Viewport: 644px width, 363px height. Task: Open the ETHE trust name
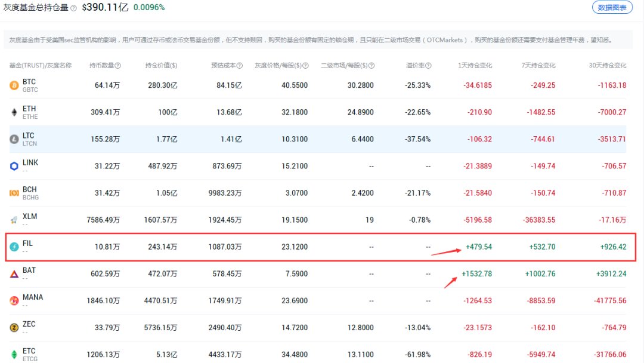[30, 117]
